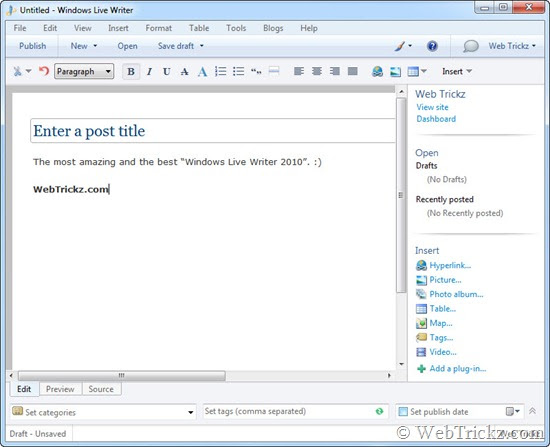
Task: Apply blockquote formatting
Action: click(x=256, y=72)
